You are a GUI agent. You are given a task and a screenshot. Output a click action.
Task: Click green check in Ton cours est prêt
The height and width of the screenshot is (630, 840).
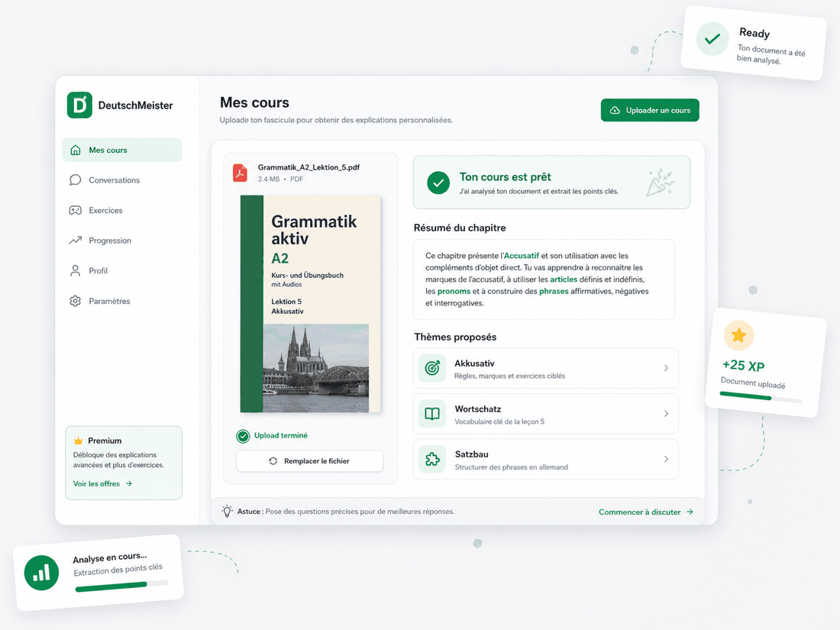tap(438, 183)
